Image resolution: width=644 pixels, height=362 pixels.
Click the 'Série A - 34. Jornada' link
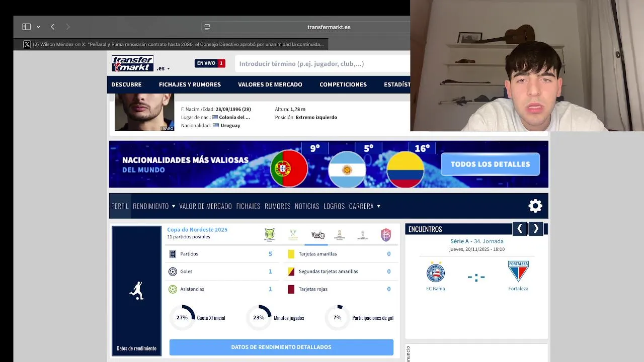[476, 241]
